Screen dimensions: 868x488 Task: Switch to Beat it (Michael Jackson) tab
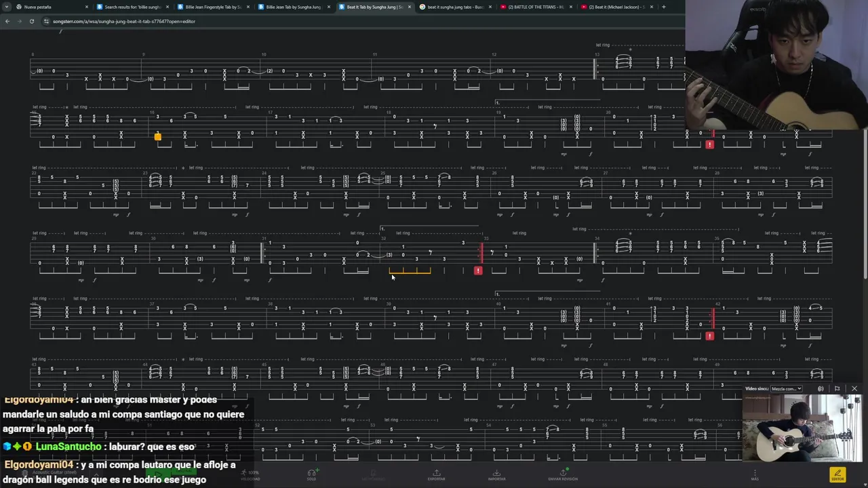(616, 7)
